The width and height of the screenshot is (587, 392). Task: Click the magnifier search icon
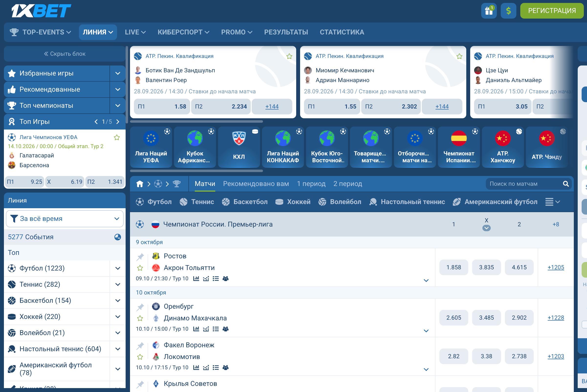(x=566, y=184)
